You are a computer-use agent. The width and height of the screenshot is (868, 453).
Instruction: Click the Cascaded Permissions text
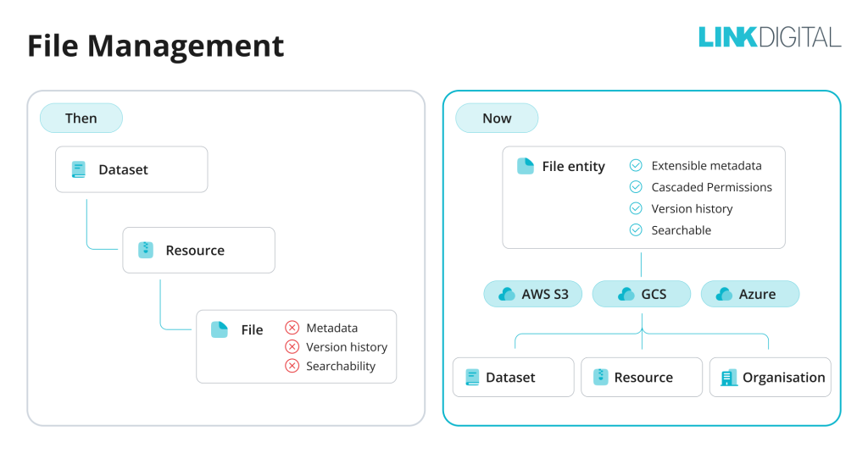tap(711, 187)
